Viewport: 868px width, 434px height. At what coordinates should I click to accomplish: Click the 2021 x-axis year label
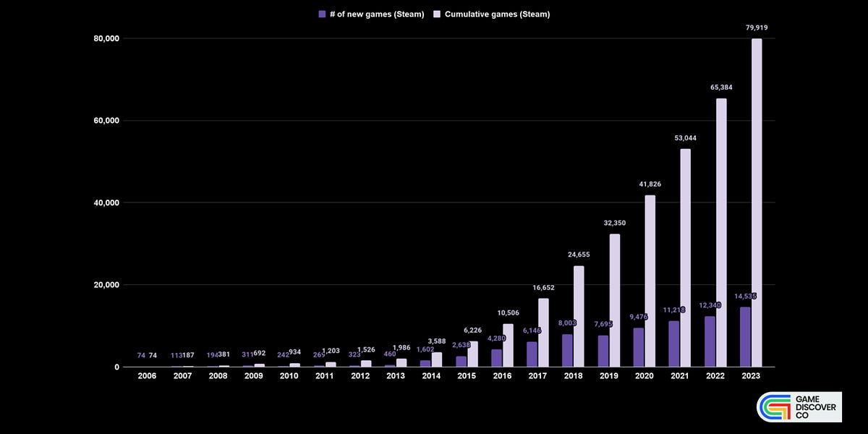pos(680,376)
